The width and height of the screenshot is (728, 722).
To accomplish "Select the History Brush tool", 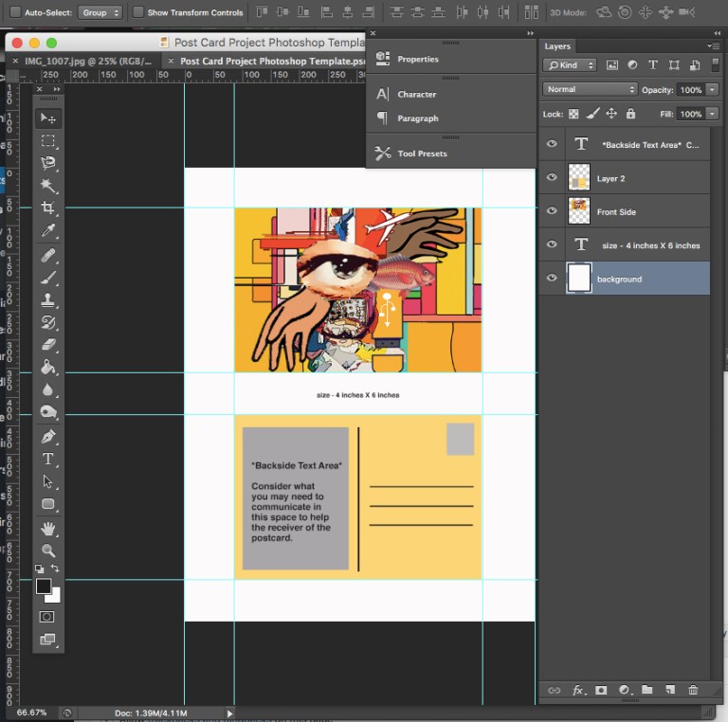I will [x=47, y=322].
